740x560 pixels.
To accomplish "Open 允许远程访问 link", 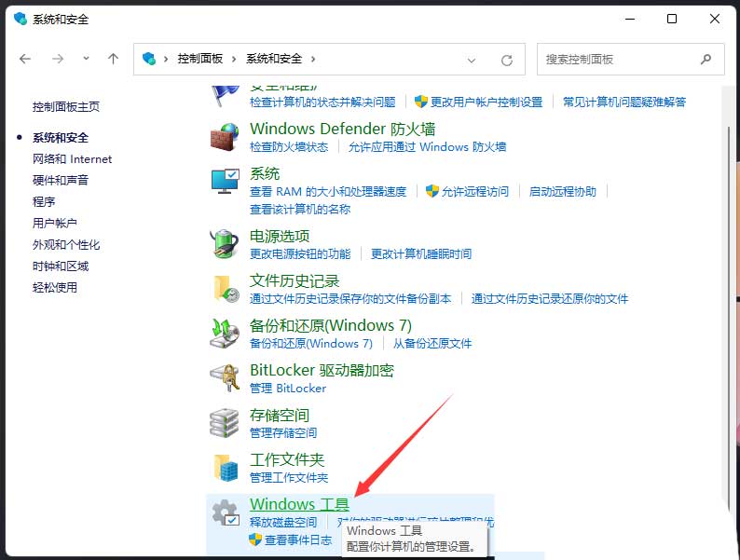I will pyautogui.click(x=475, y=191).
